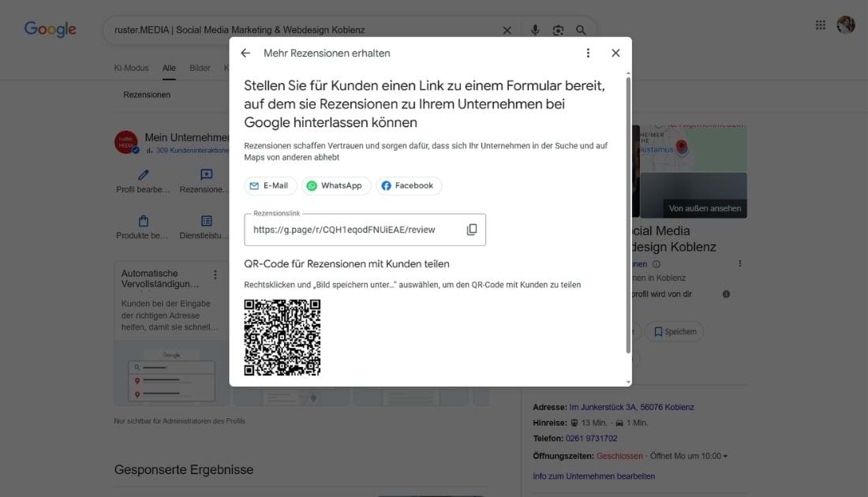Click the scroll-down arrow in the dialog
868x497 pixels.
(628, 382)
